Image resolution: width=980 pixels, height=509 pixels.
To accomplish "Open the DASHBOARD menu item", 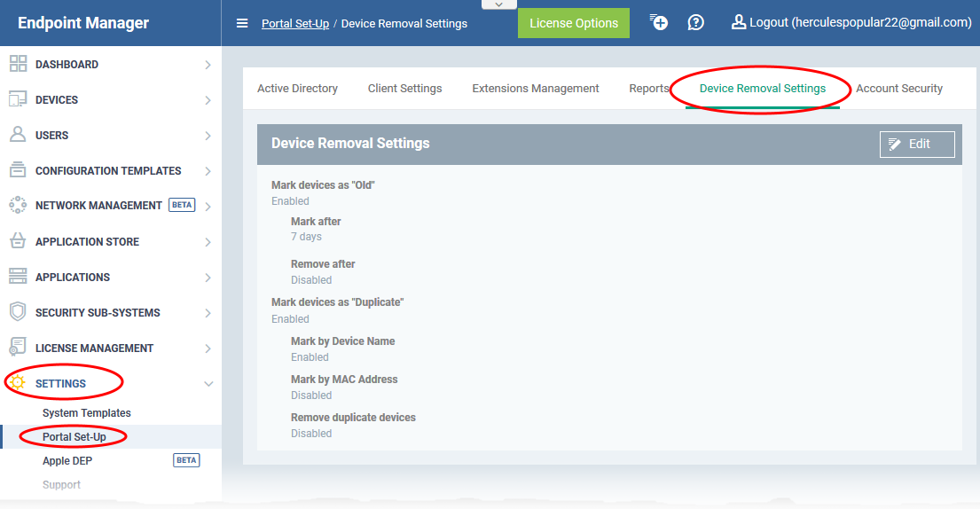I will coord(67,65).
